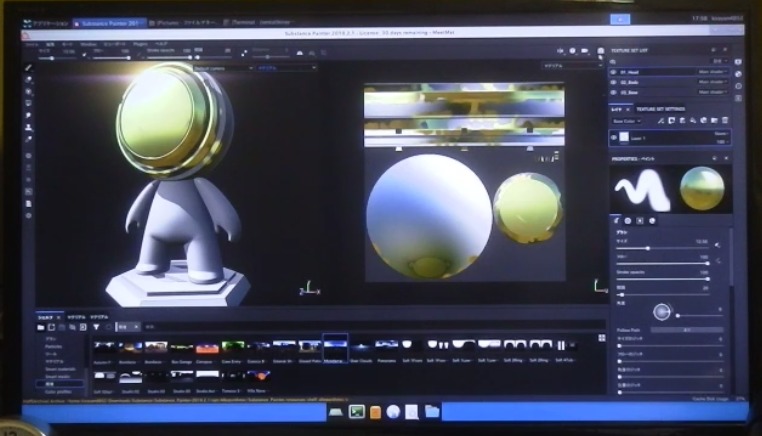Open the Plugins menu

pyautogui.click(x=140, y=44)
